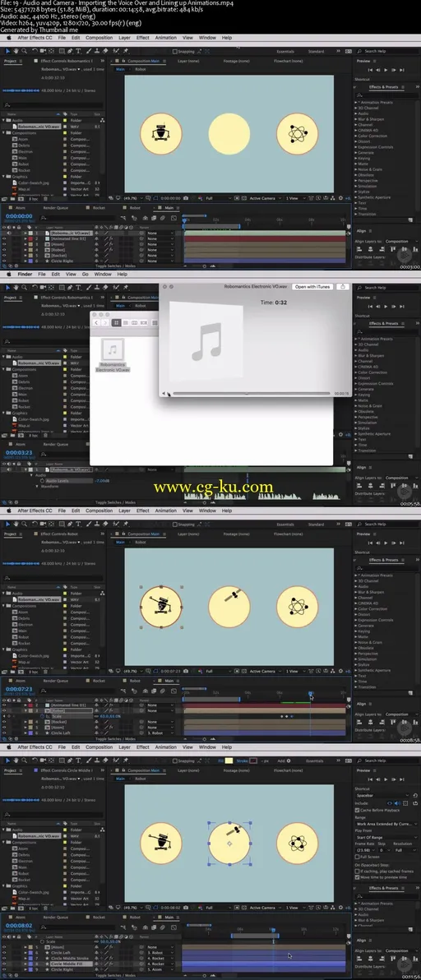The width and height of the screenshot is (421, 980).
Task: Click Toggle Switches / Modes in the first frame
Action: [115, 266]
